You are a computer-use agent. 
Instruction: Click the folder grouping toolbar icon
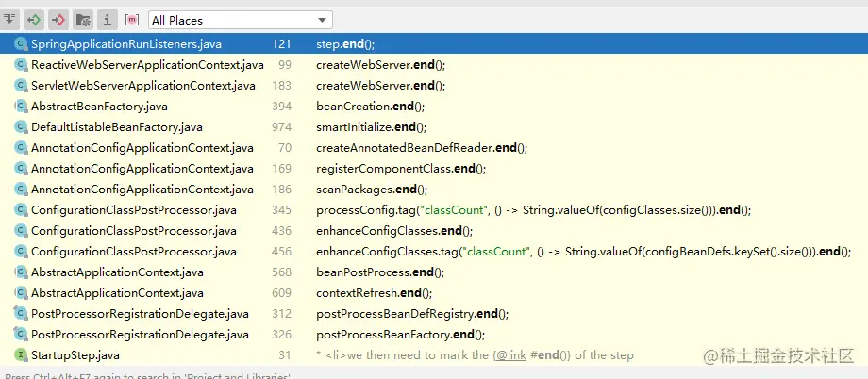[x=83, y=21]
